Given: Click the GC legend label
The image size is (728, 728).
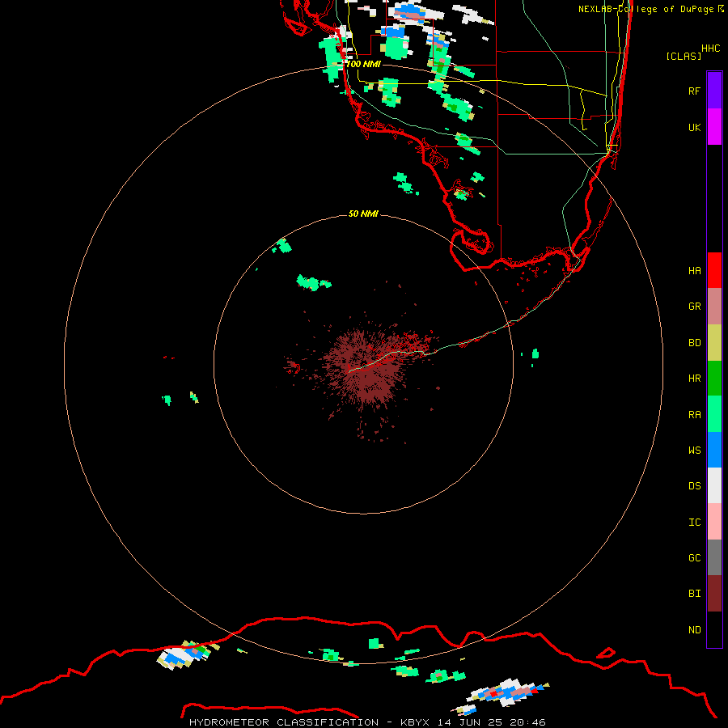Looking at the screenshot, I should pyautogui.click(x=694, y=558).
